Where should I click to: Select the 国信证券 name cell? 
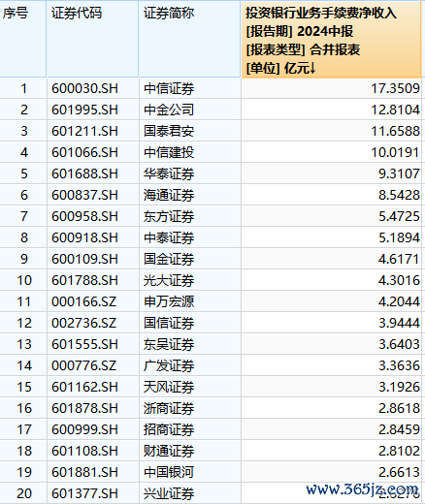(x=189, y=323)
